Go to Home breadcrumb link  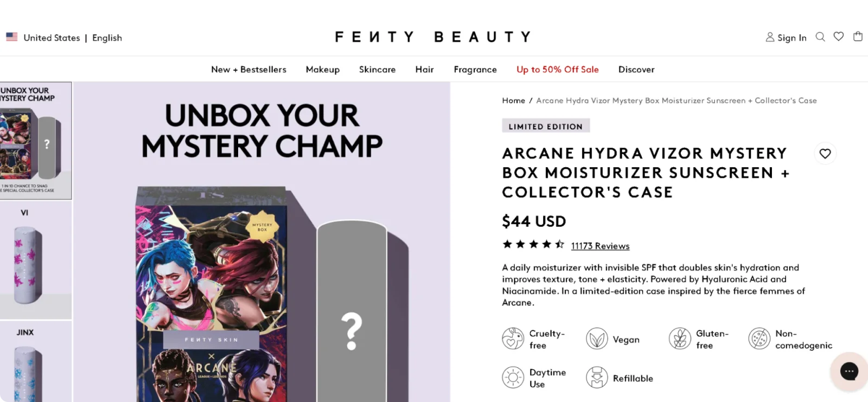[x=513, y=100]
